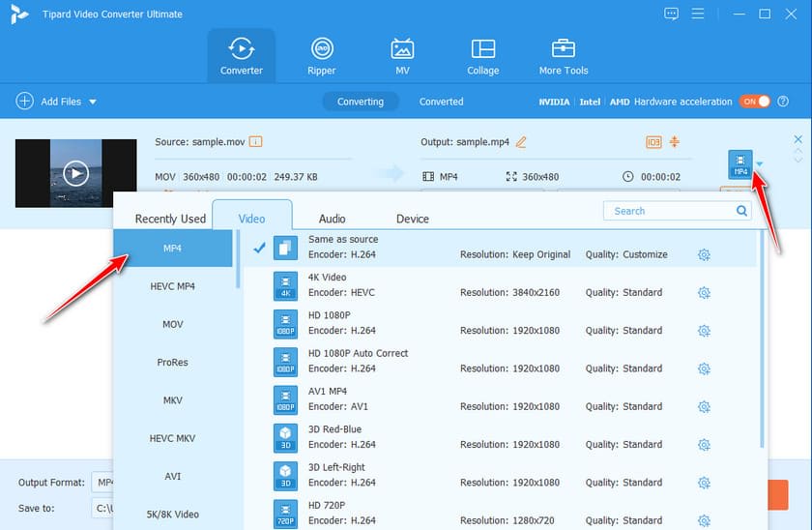Click 'Quality: Customize' text
Screen dimensions: 812x530
[x=626, y=254]
